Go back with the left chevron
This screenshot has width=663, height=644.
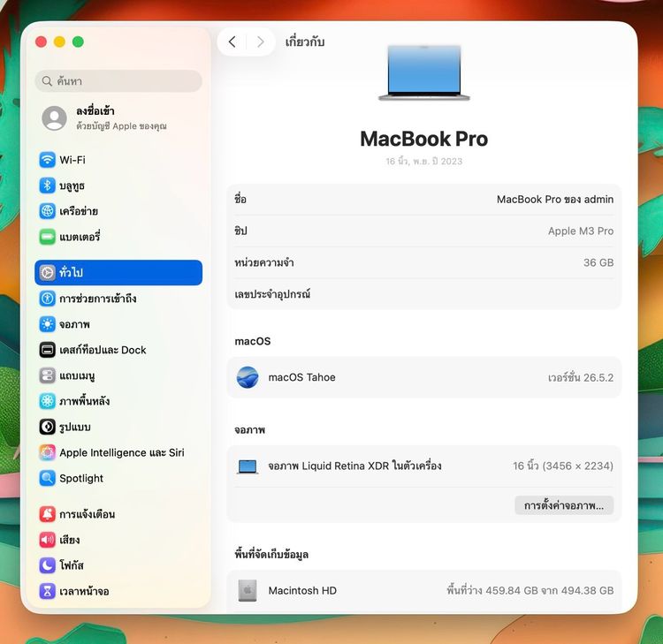(232, 42)
